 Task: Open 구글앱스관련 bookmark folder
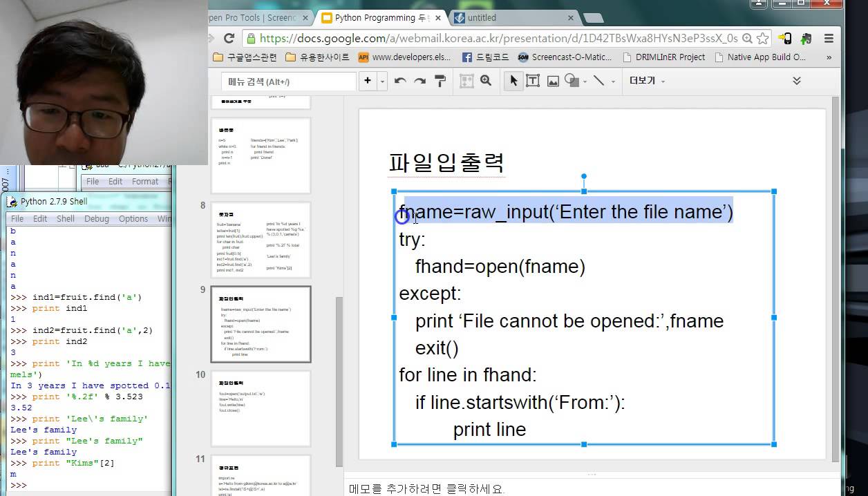[245, 57]
